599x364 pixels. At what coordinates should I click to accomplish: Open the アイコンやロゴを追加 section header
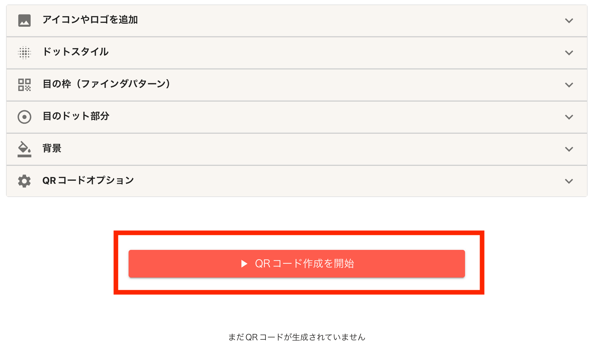[x=90, y=20]
